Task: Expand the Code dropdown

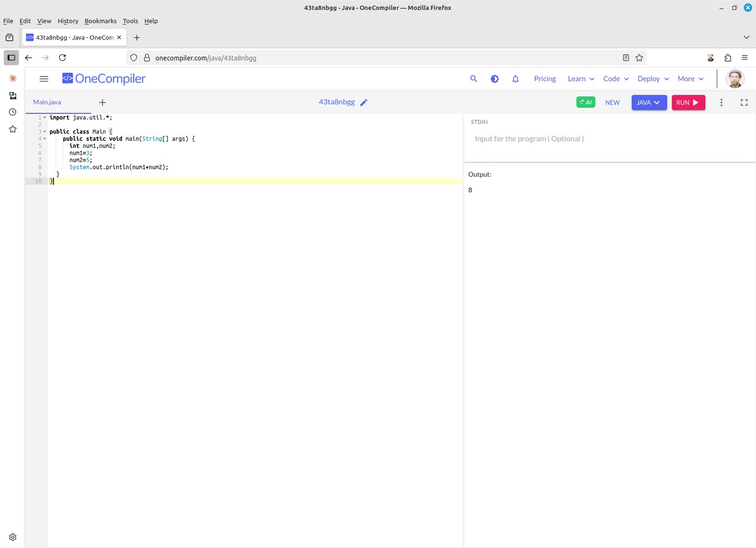Action: pyautogui.click(x=616, y=79)
